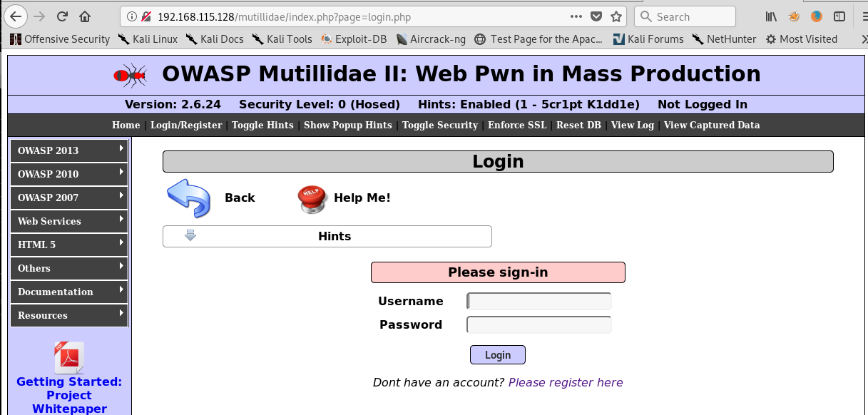Screen dimensions: 868x415
Task: Open Test Page for the Apache bookmark
Action: (x=538, y=39)
